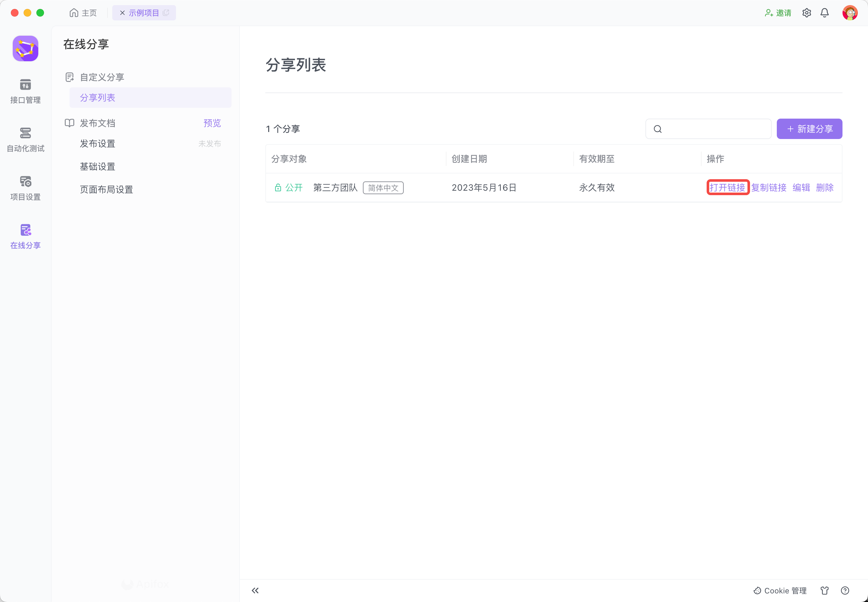Close the 示例项目 tab
Image resolution: width=868 pixels, height=602 pixels.
tap(122, 13)
